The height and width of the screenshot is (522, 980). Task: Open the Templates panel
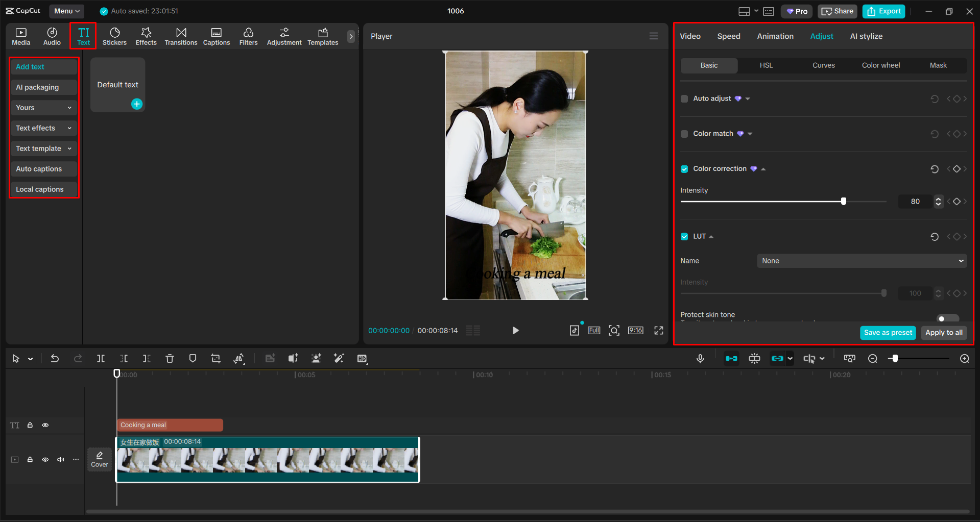(322, 36)
